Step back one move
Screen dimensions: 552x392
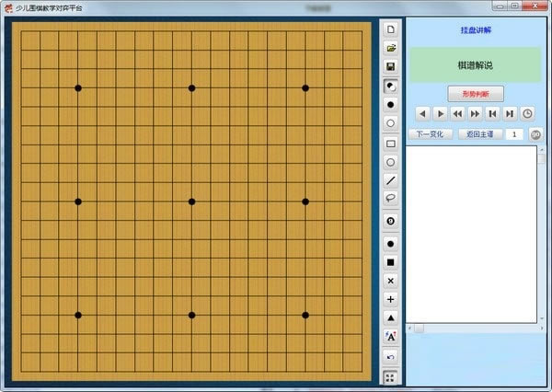tap(423, 114)
